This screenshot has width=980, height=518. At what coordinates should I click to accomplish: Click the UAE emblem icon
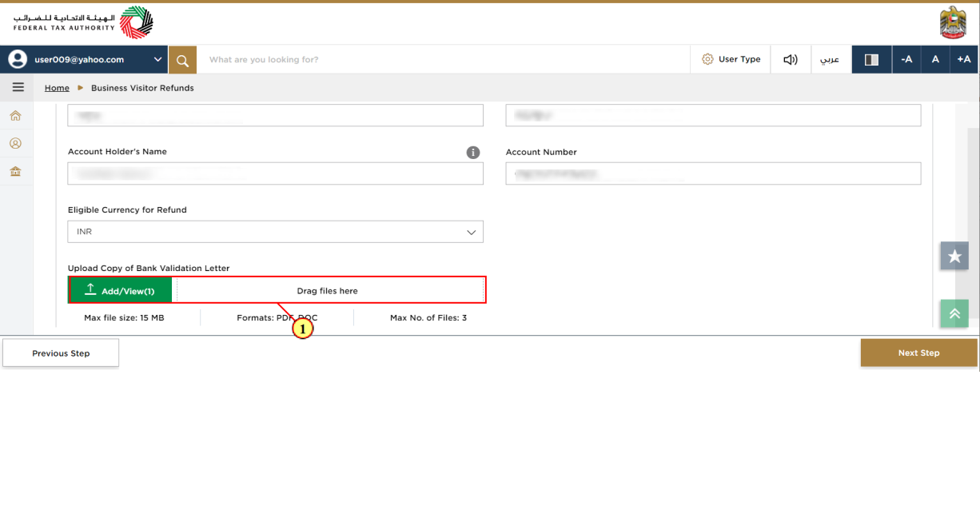[x=953, y=22]
